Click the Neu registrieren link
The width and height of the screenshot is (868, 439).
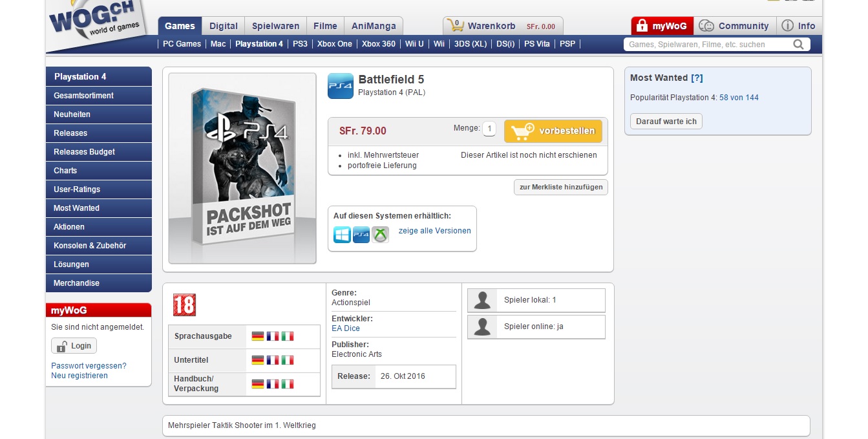79,376
